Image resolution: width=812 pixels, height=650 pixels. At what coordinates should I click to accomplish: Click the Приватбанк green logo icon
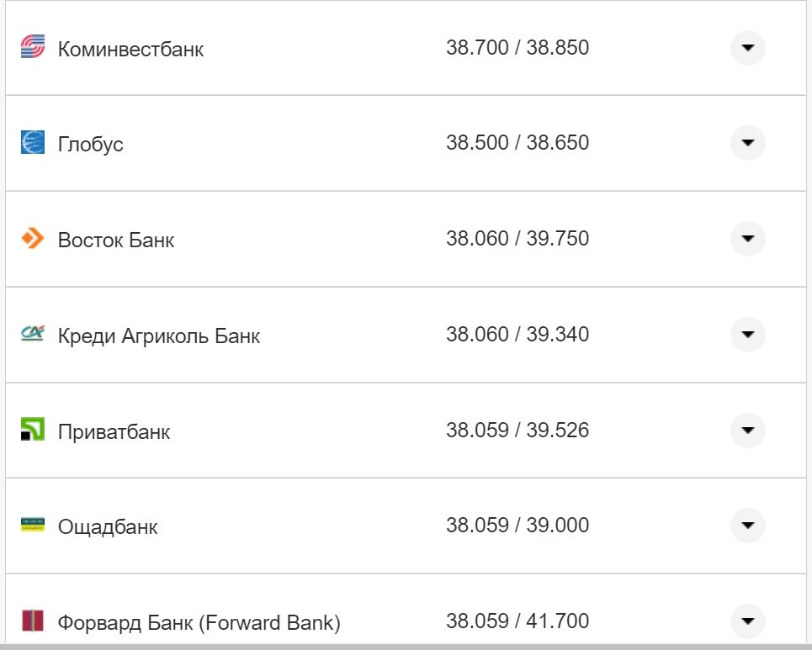tap(32, 431)
